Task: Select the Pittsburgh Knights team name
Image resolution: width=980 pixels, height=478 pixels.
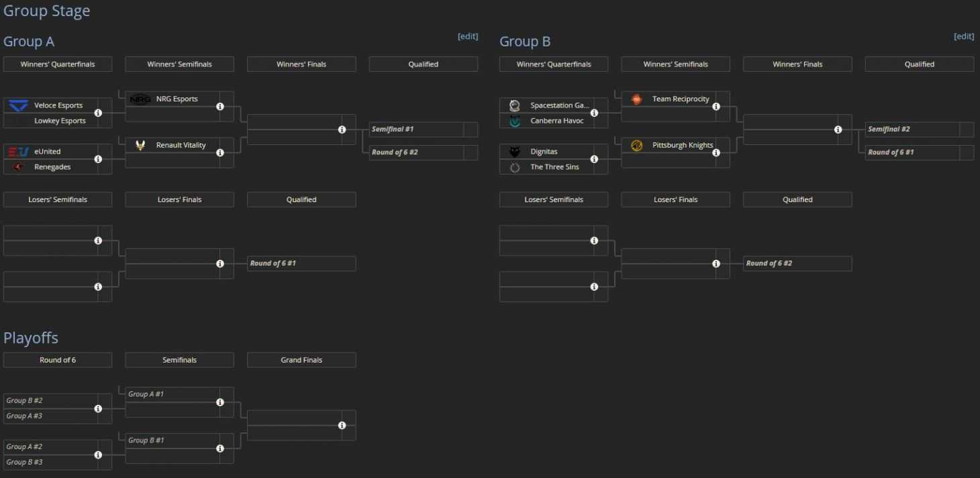Action: (x=683, y=145)
